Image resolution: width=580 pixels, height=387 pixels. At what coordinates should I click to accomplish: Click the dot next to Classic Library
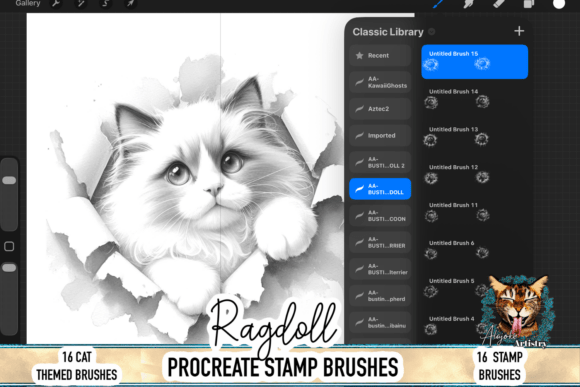point(432,32)
